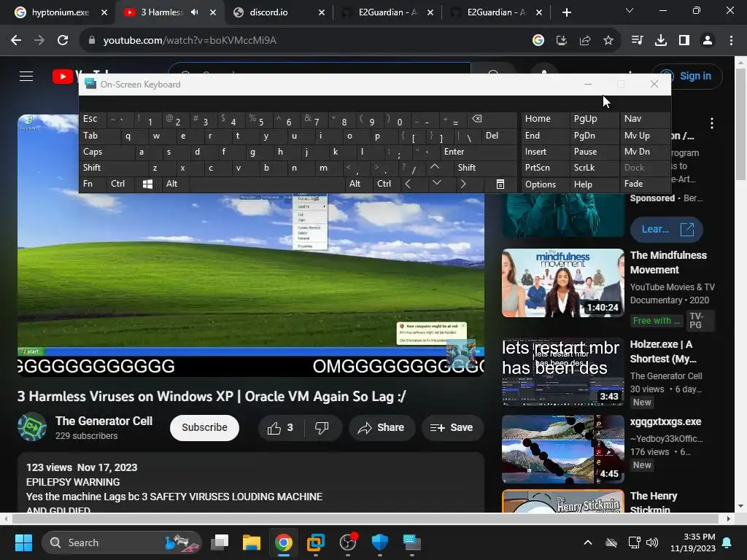
Task: Click Task View icon in taskbar
Action: click(220, 542)
